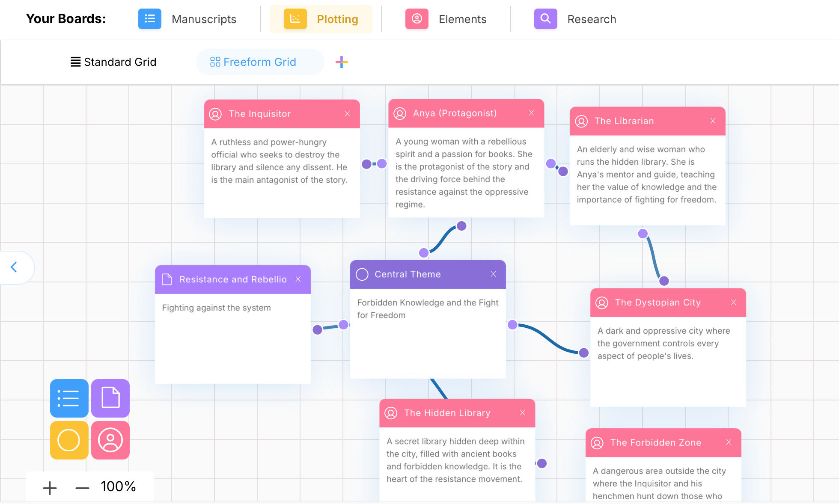This screenshot has width=839, height=504.
Task: Zoom in with the plus button
Action: 50,488
